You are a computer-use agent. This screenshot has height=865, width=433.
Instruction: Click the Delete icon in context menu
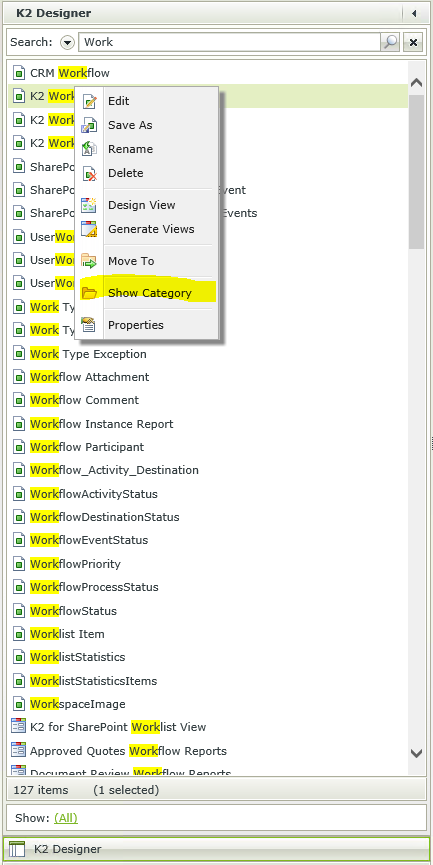tap(89, 173)
